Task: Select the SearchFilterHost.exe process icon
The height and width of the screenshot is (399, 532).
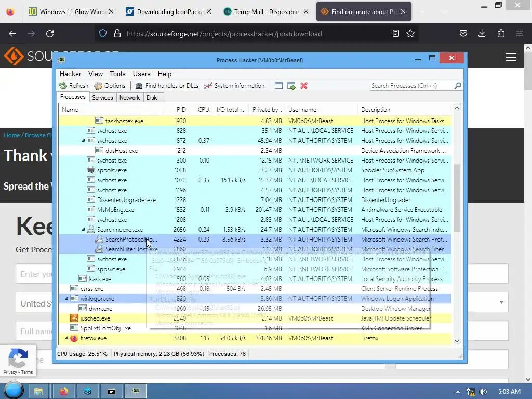Action: click(x=99, y=249)
